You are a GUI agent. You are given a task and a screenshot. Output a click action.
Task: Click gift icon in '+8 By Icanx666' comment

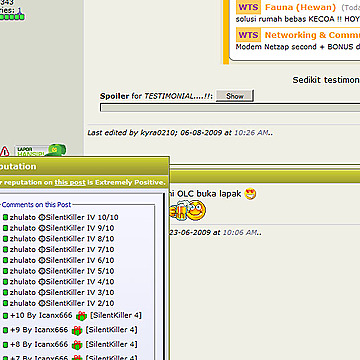pyautogui.click(x=77, y=345)
